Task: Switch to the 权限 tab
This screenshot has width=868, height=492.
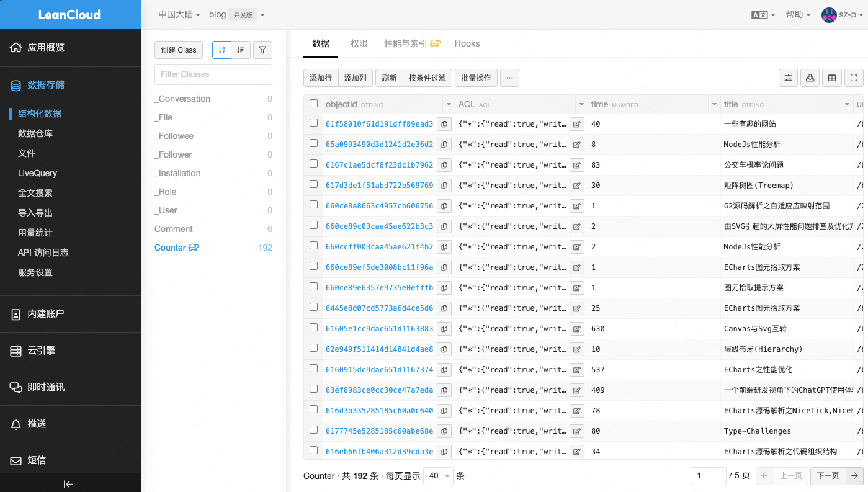Action: [x=359, y=43]
